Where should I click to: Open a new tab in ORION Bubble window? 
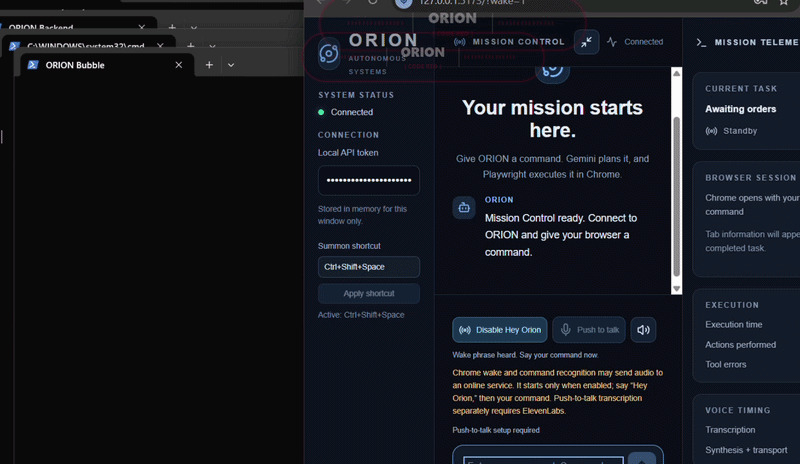click(209, 65)
